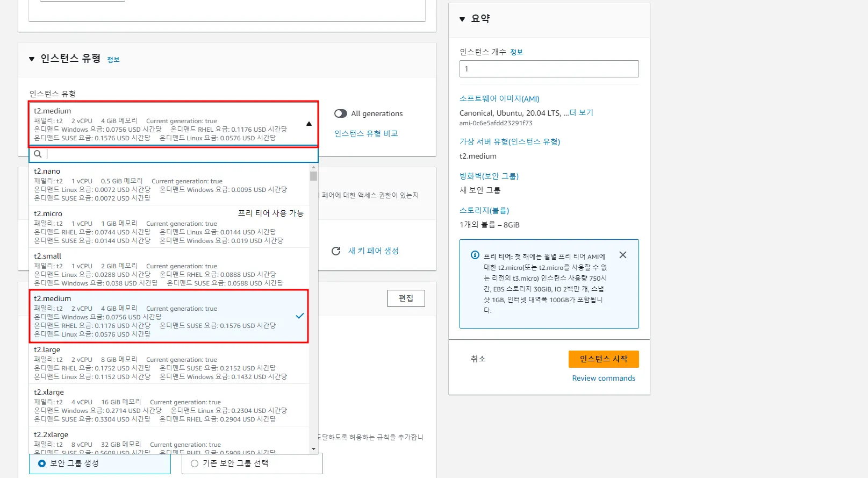Click AMI ID text ami-0c6e5afdd23291f73
Image resolution: width=868 pixels, height=478 pixels.
(496, 123)
